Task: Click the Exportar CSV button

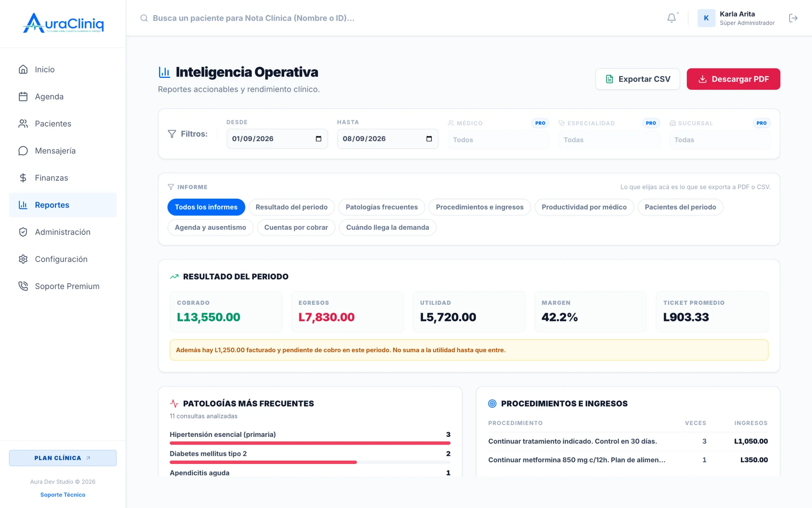Action: tap(638, 79)
